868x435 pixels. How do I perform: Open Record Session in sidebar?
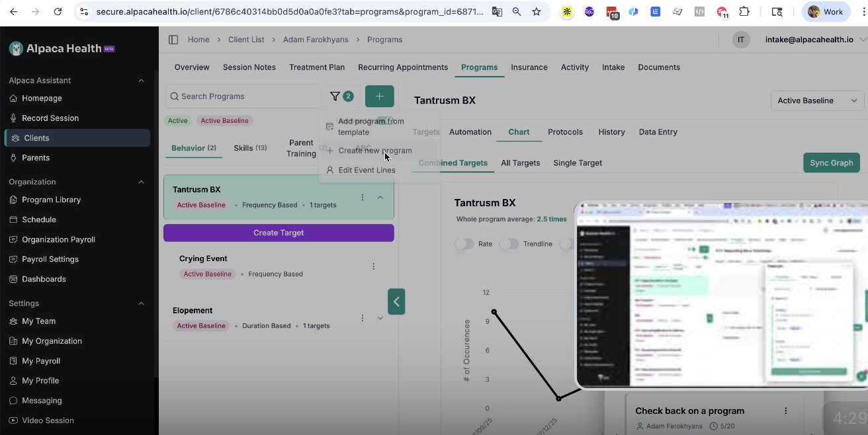(x=50, y=118)
